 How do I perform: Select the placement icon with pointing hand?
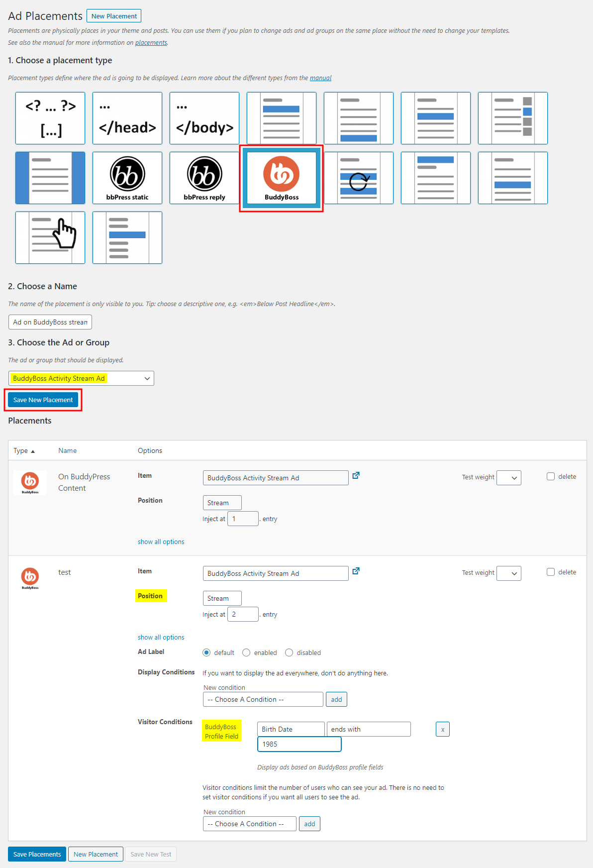click(50, 237)
